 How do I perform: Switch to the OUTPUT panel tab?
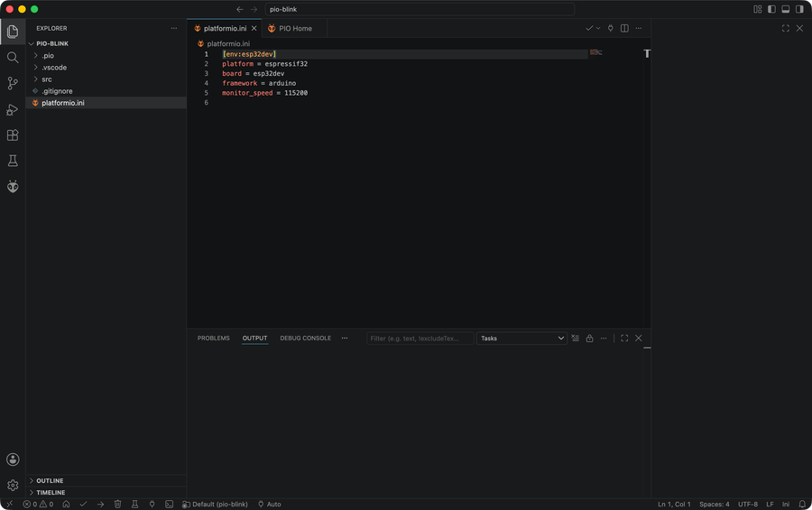254,338
